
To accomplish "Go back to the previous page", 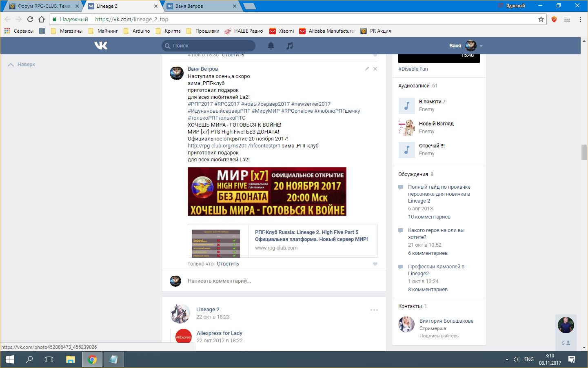I will [7, 19].
